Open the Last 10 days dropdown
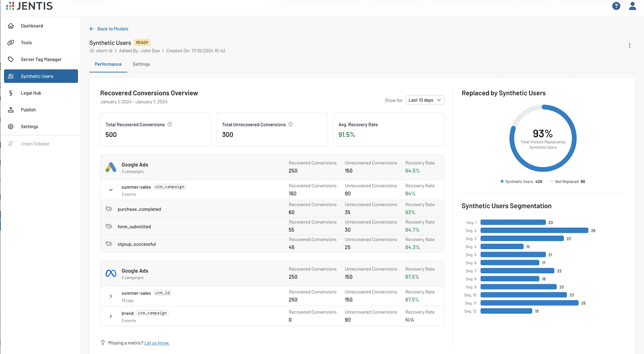The height and width of the screenshot is (354, 644). [424, 100]
